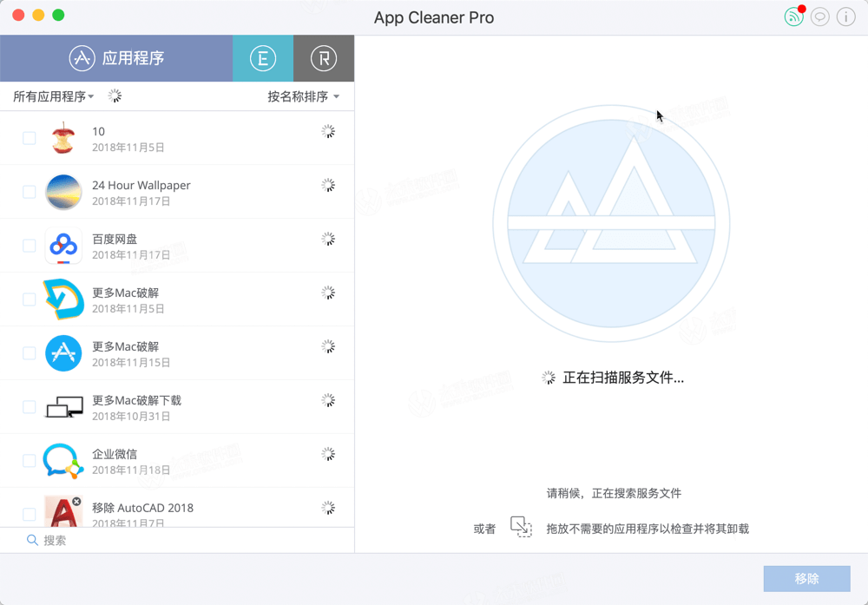The width and height of the screenshot is (868, 605).
Task: Click the loading spinner in app 10 row
Action: (x=328, y=131)
